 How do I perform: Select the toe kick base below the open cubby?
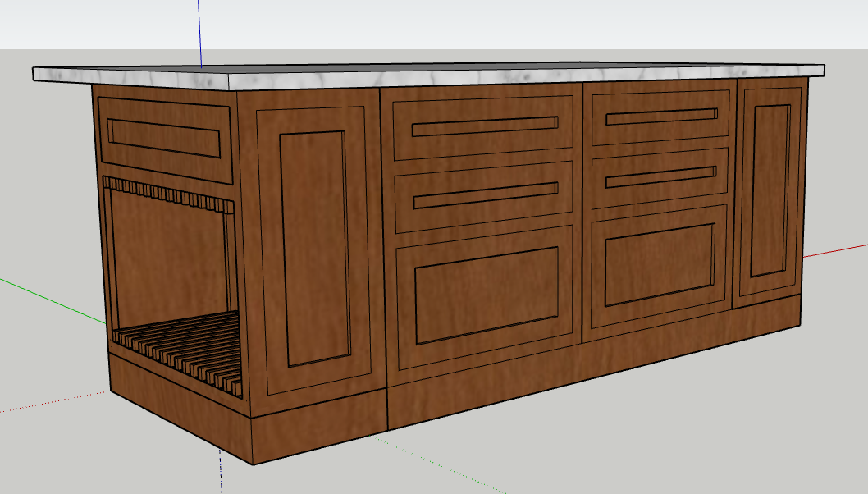pos(176,404)
